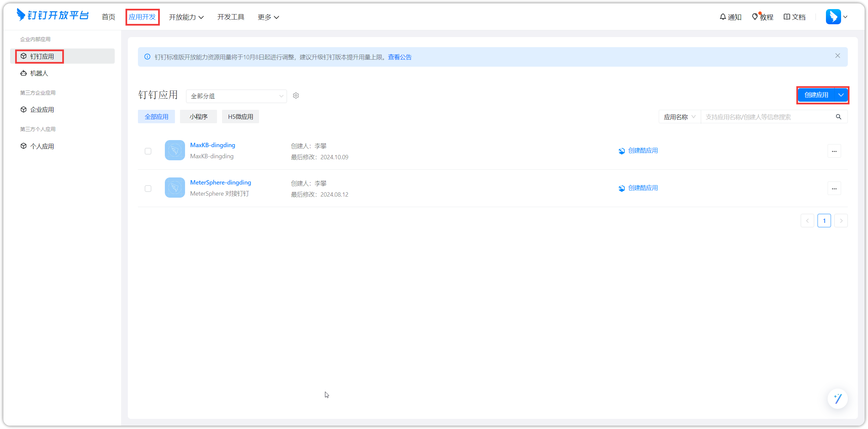Expand the account avatar dropdown arrow
The image size is (868, 429).
(x=845, y=17)
